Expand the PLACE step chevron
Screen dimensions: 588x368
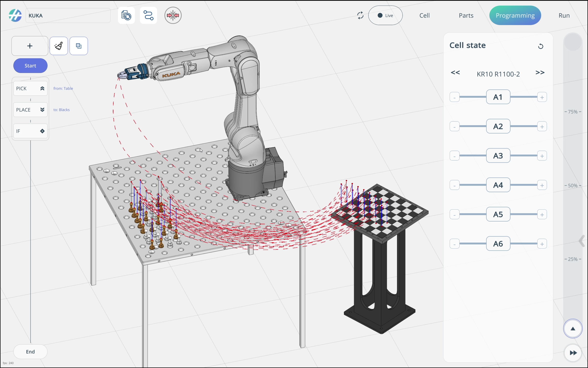pyautogui.click(x=42, y=110)
